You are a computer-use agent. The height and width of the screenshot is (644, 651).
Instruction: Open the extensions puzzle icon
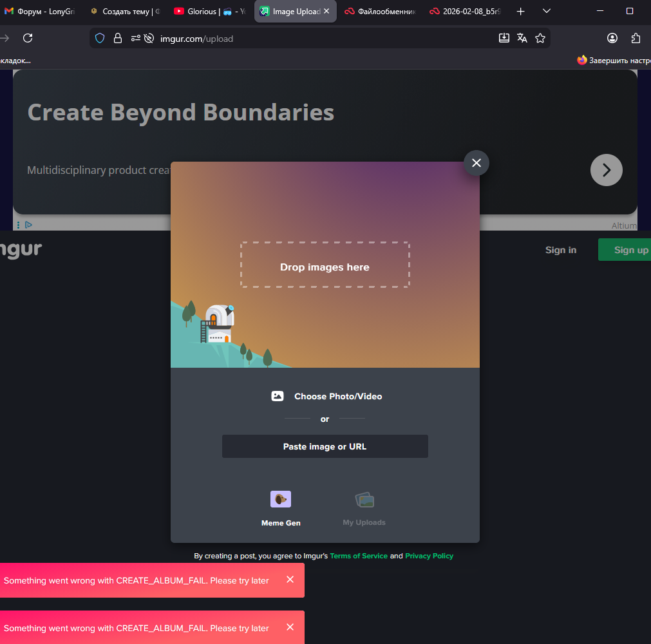[x=636, y=38]
